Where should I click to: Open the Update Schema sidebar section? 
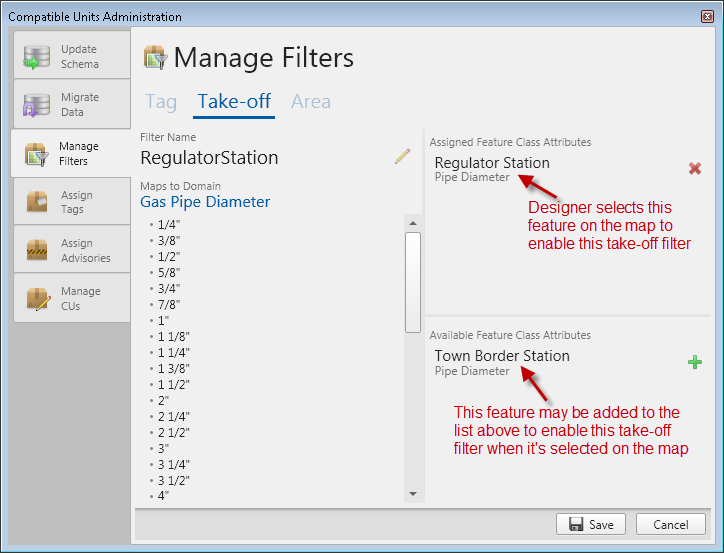[x=71, y=56]
